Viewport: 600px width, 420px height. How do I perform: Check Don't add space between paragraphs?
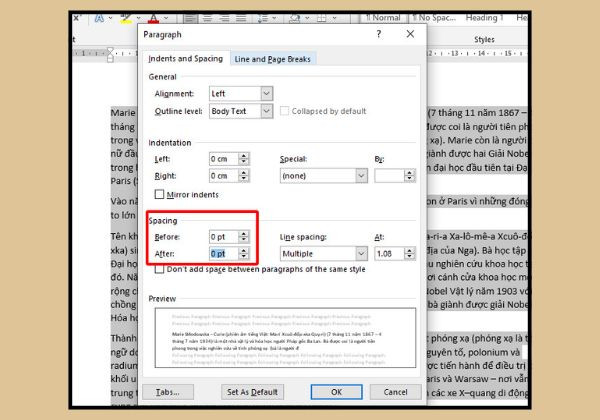(159, 269)
